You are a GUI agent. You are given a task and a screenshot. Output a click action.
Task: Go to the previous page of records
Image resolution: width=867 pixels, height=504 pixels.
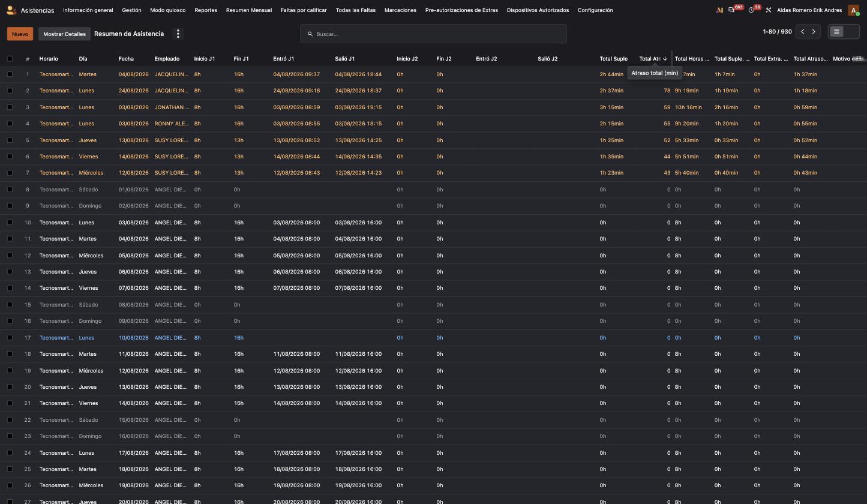[803, 32]
